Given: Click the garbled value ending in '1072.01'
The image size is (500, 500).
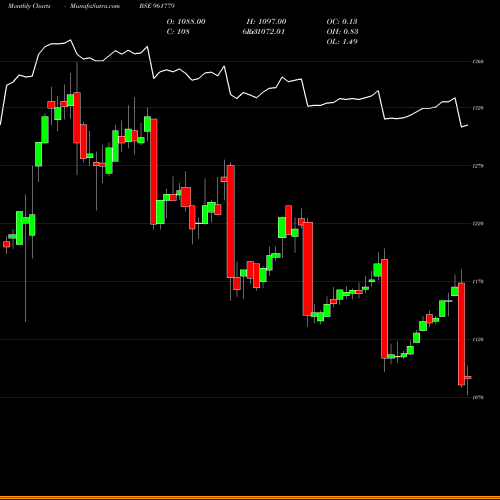Looking at the screenshot, I should coord(263,32).
